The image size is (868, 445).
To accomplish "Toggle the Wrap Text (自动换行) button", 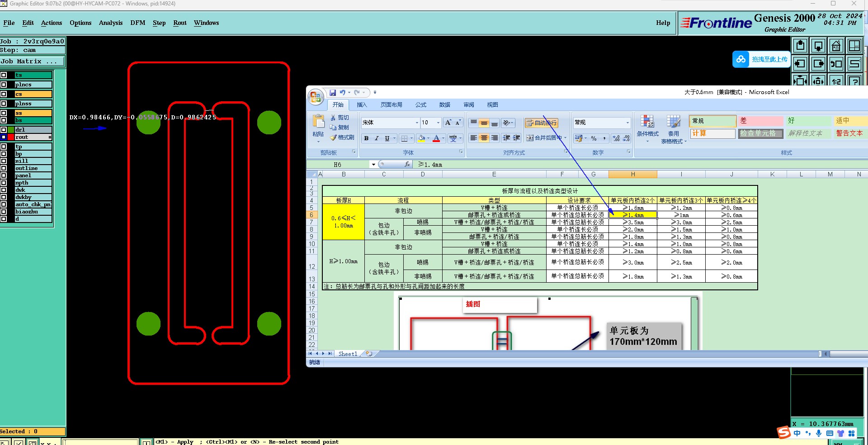I will (541, 123).
